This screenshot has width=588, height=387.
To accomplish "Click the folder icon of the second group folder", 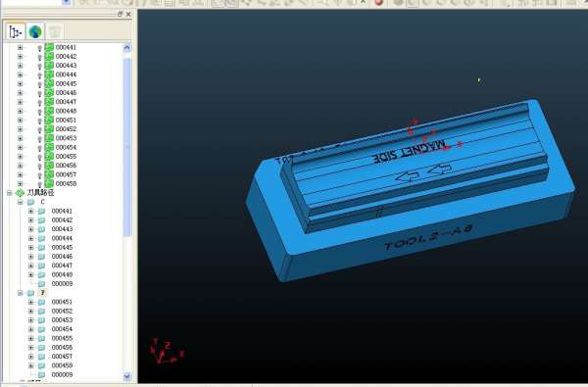I will click(x=30, y=293).
